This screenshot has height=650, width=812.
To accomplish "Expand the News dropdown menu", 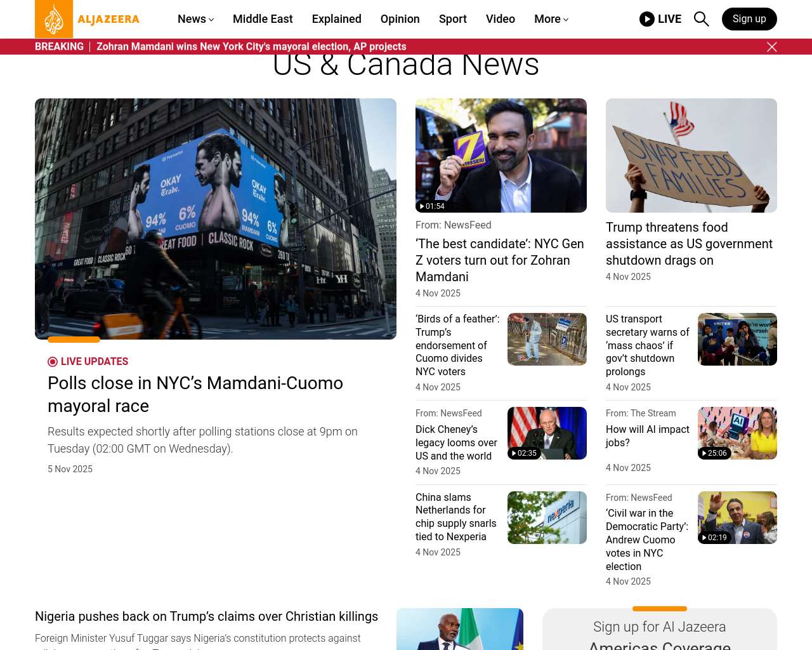I will pos(195,19).
